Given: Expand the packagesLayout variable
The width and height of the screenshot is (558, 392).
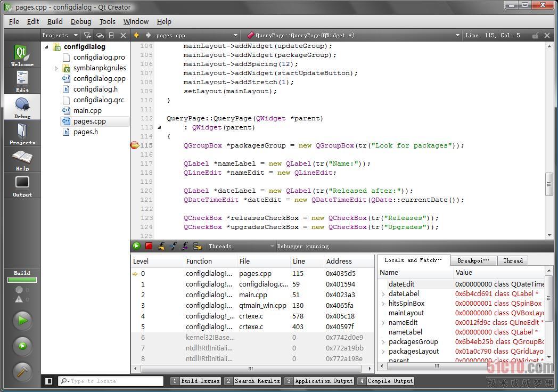Looking at the screenshot, I should point(383,352).
